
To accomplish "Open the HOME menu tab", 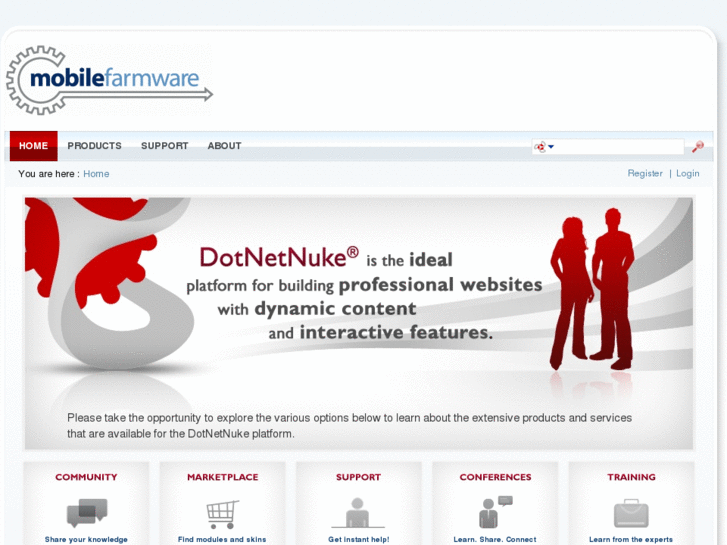I will click(33, 146).
